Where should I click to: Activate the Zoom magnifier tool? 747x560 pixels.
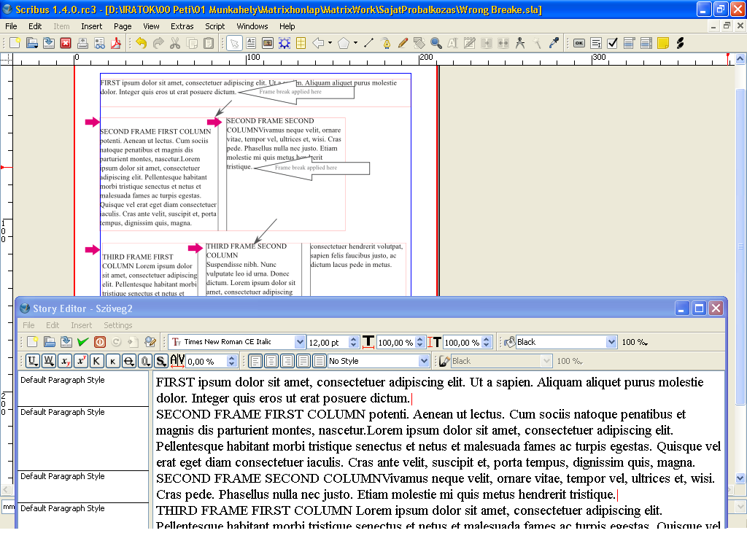pyautogui.click(x=436, y=43)
